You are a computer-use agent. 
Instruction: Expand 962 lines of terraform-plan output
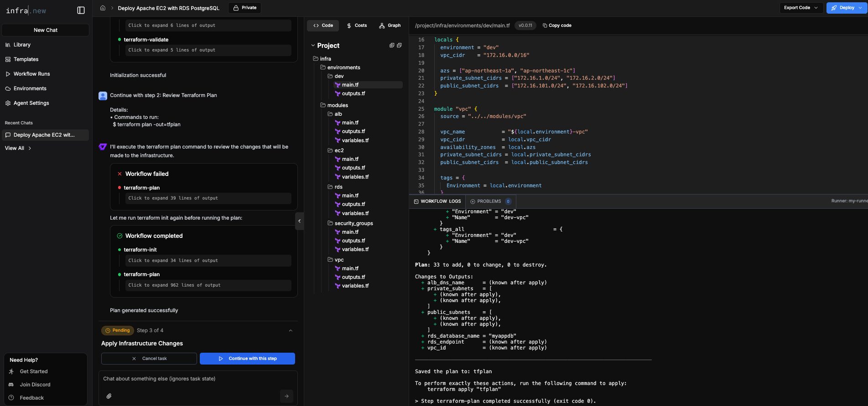tap(208, 285)
